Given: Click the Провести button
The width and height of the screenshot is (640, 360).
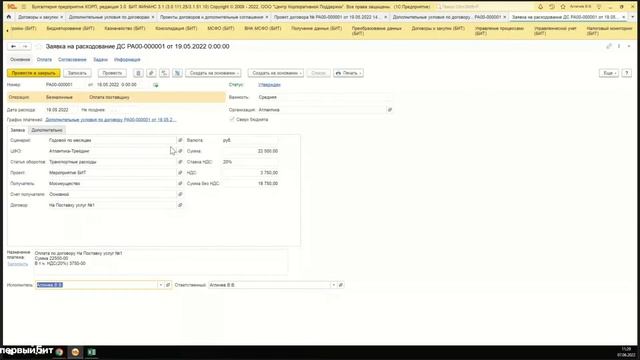Looking at the screenshot, I should coord(112,73).
